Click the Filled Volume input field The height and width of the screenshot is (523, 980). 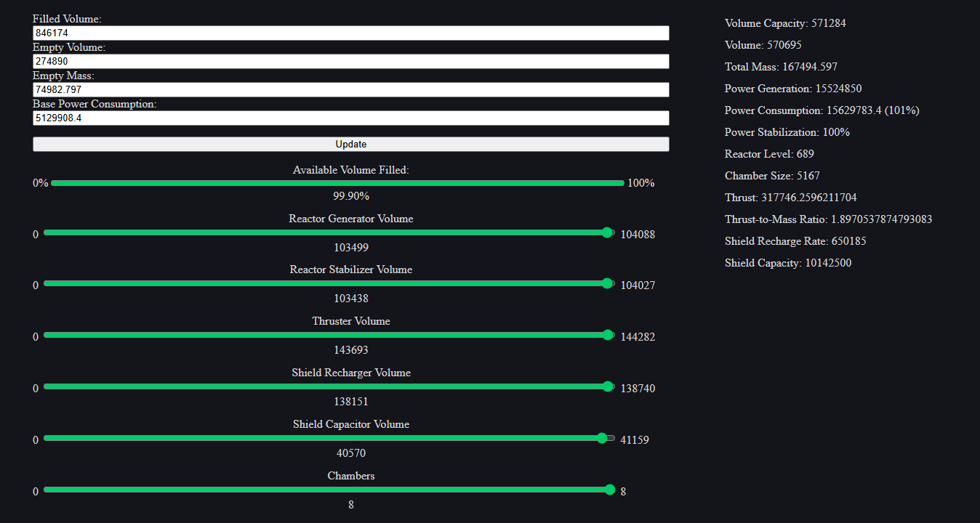tap(350, 33)
